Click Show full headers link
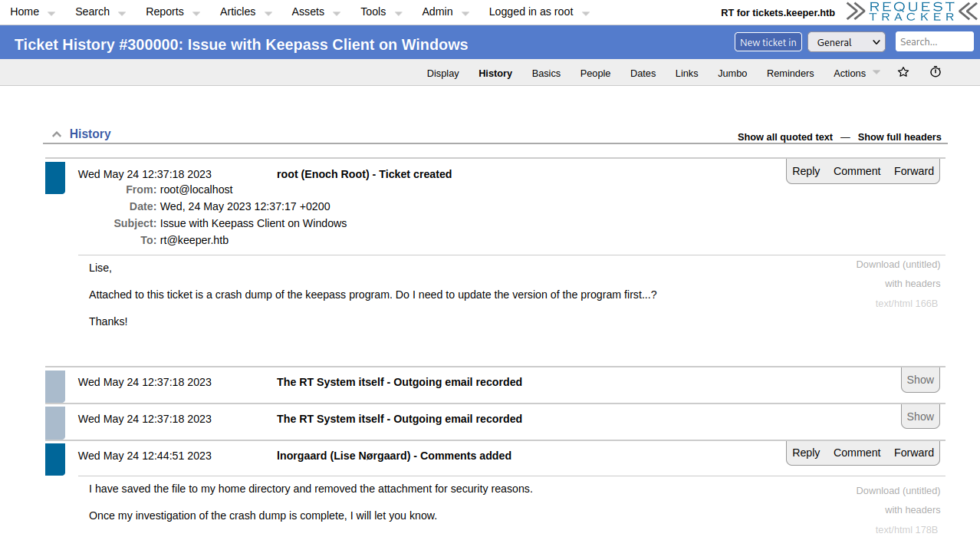 coord(899,137)
